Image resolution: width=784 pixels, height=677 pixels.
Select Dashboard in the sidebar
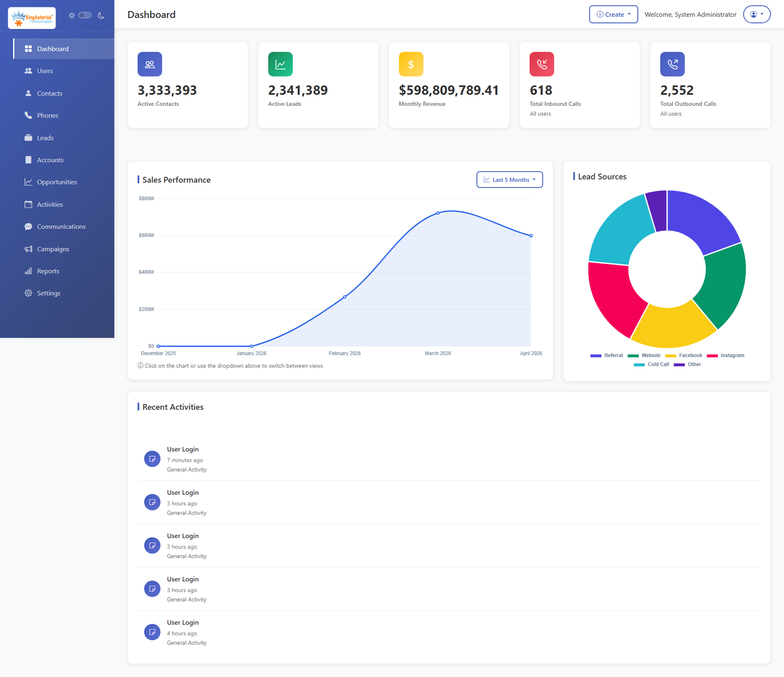[52, 49]
